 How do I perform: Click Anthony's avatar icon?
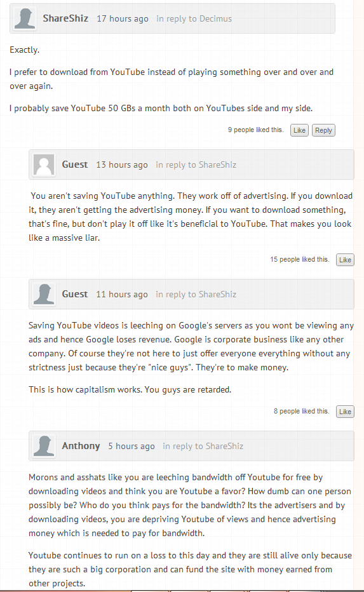point(44,446)
